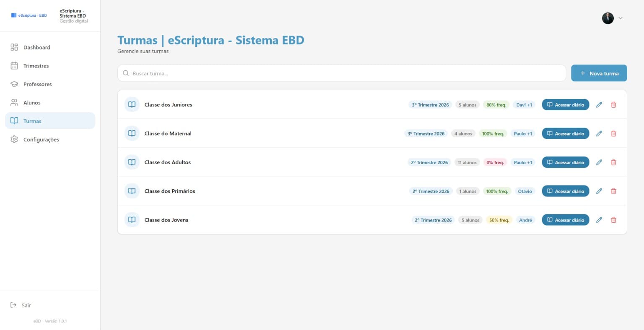Click book icon beside Classe dos Juniores
This screenshot has width=644, height=330.
point(132,105)
